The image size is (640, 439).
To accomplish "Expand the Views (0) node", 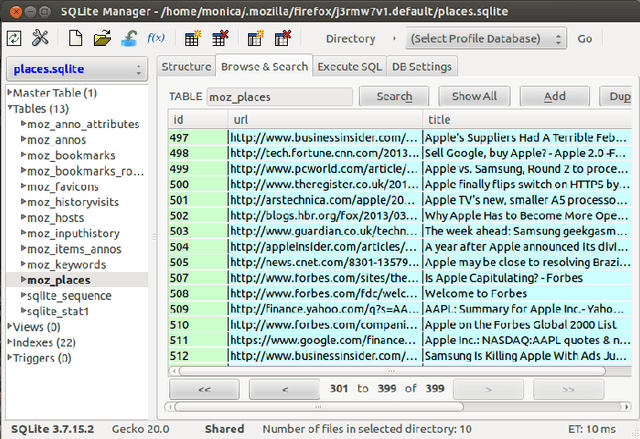I will click(10, 326).
